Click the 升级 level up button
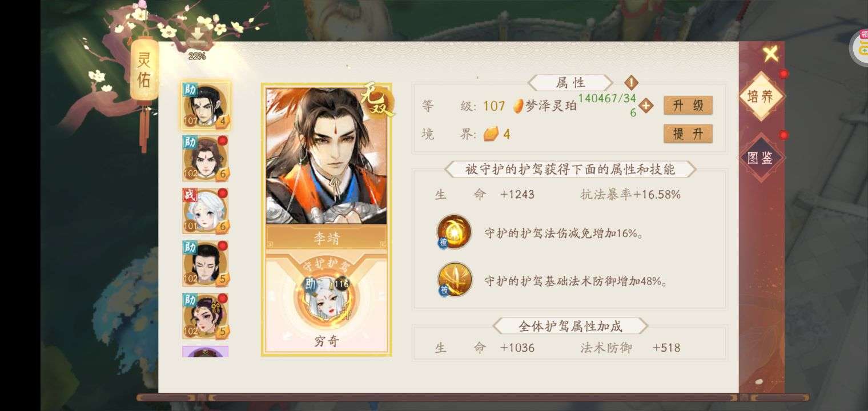The image size is (868, 411). (x=688, y=106)
